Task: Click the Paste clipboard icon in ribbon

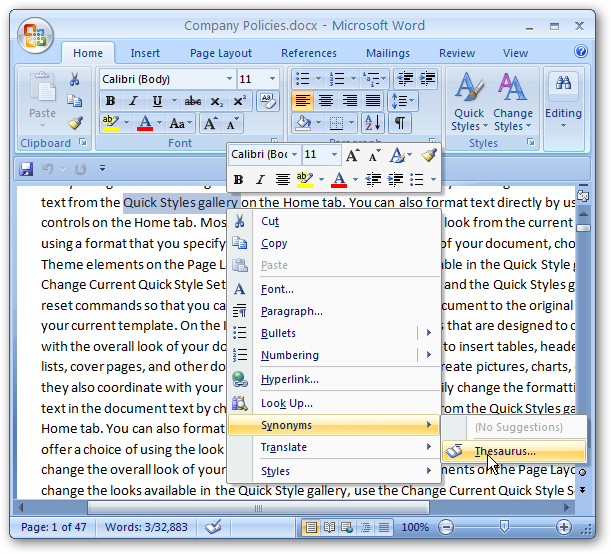Action: [42, 87]
